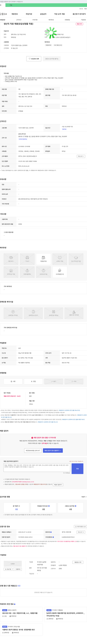Viewport: 87px width, 644px height.
Task: Select the 직원대출제도 benefit icon
Action: [27, 272]
